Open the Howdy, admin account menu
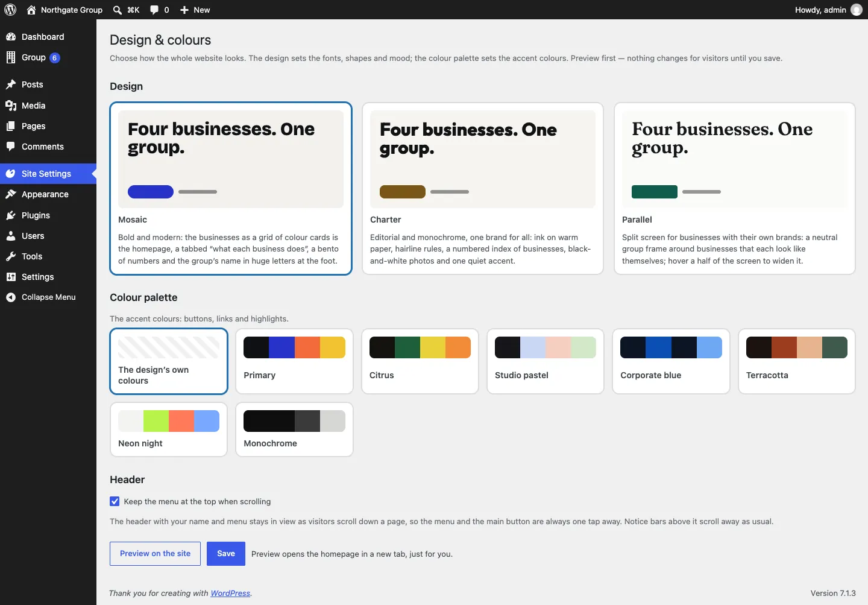 pyautogui.click(x=828, y=10)
